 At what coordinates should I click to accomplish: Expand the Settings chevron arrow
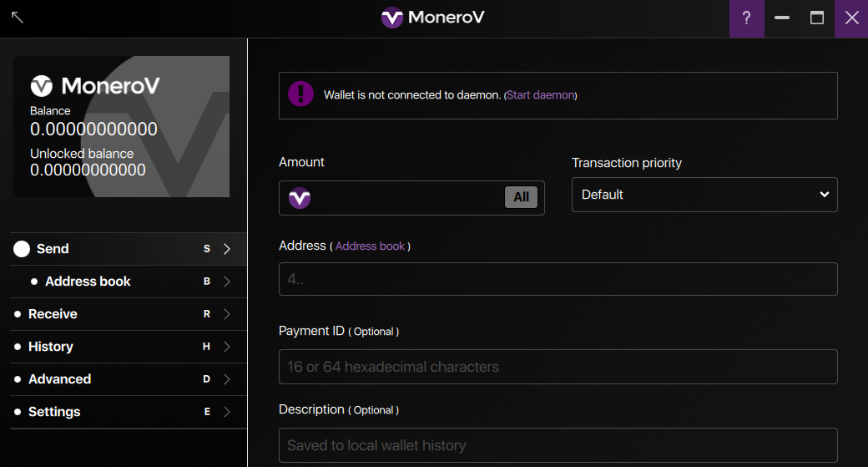click(226, 412)
